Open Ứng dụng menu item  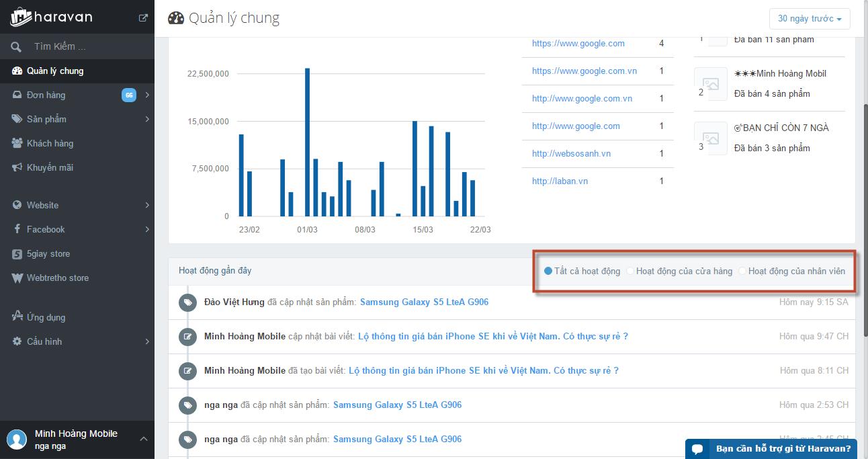77,317
